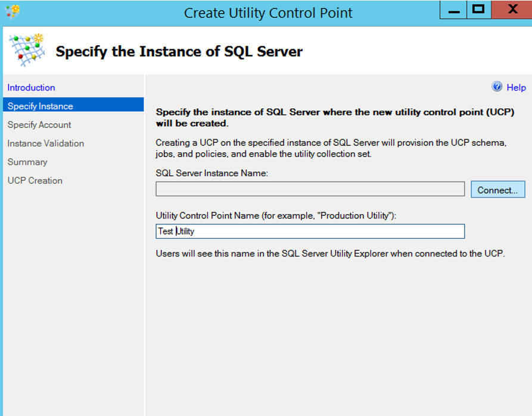Go to the Introduction step
This screenshot has height=416, width=532.
coord(31,87)
